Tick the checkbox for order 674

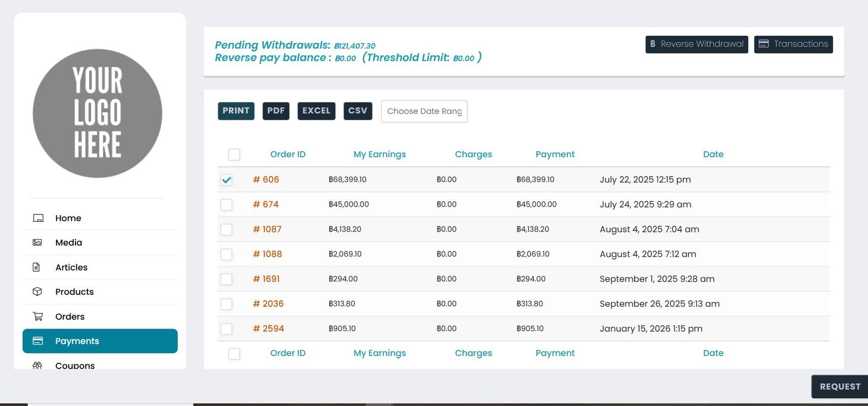227,205
